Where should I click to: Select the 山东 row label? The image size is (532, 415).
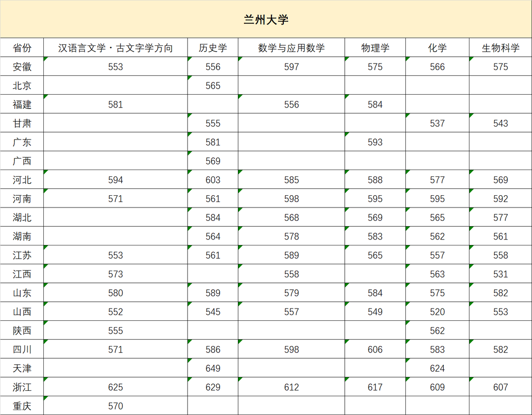[x=22, y=293]
